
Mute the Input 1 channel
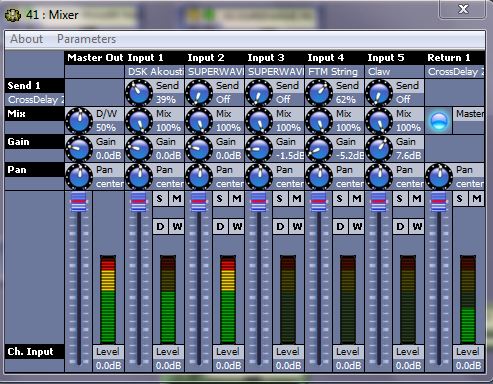177,199
